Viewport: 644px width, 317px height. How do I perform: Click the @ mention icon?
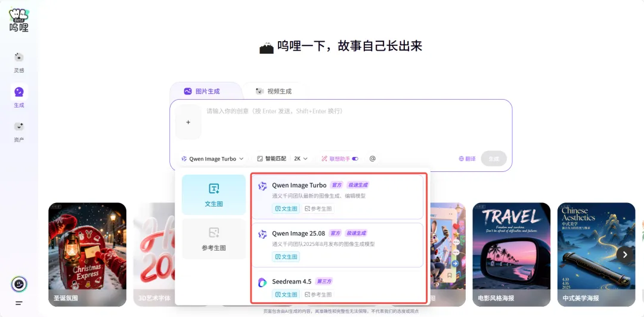tap(373, 159)
